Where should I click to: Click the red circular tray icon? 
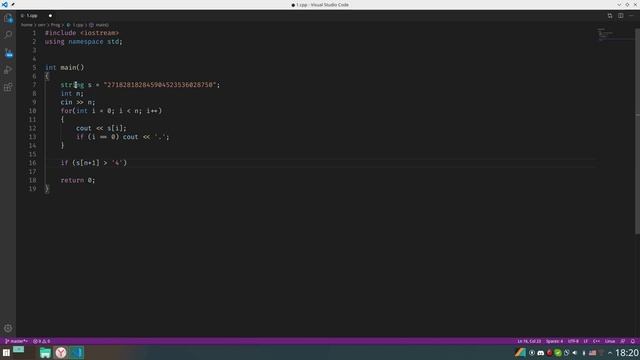tap(549, 353)
